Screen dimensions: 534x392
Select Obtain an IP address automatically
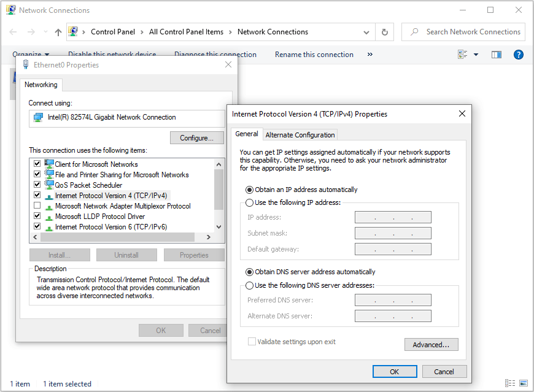(x=249, y=190)
